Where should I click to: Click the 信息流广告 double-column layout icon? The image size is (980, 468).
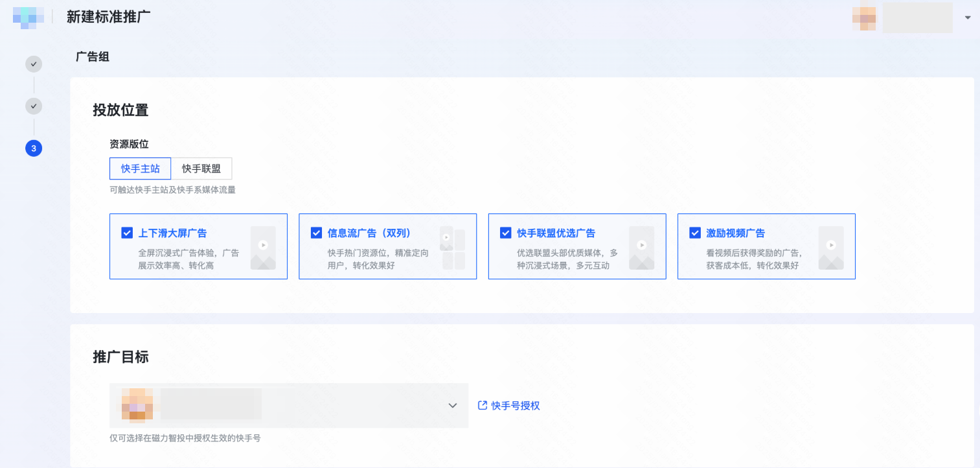point(452,248)
